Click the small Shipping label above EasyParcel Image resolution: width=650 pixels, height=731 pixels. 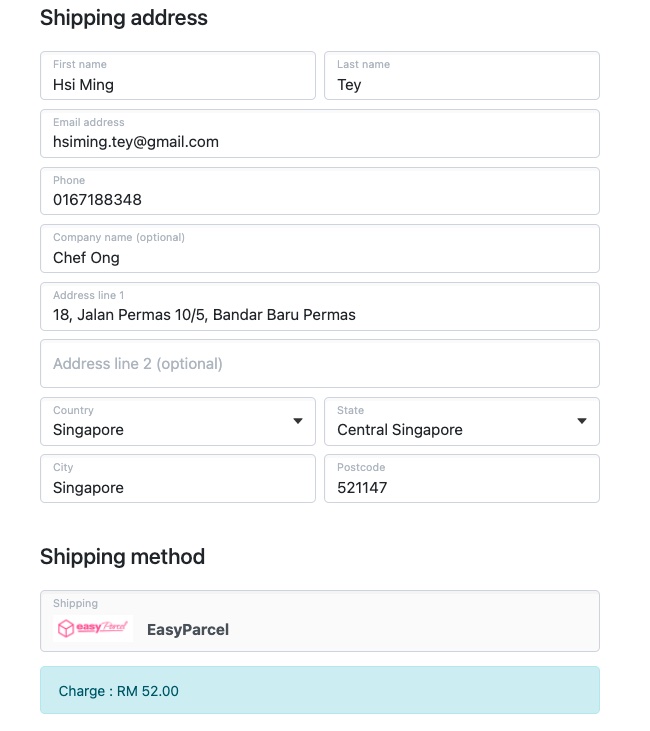pos(76,604)
